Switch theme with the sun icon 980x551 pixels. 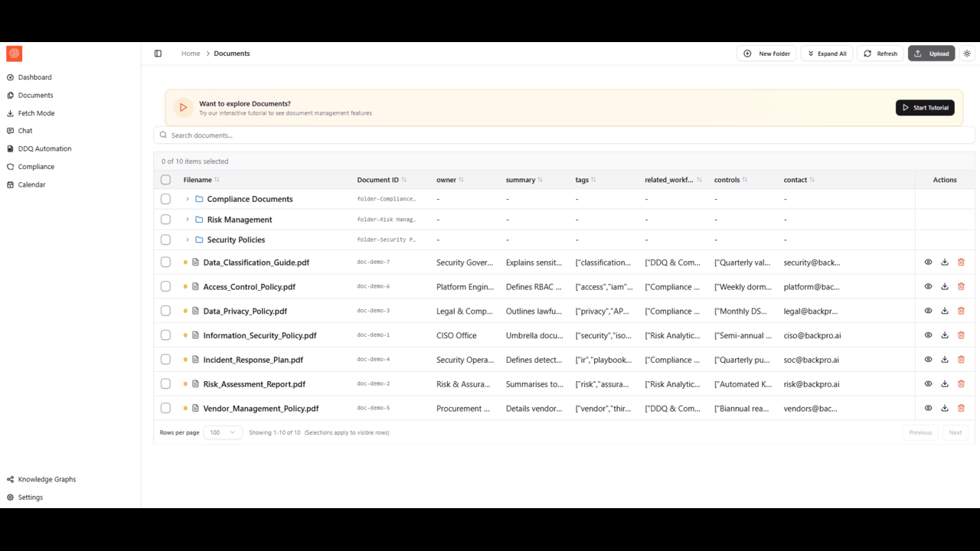point(967,54)
